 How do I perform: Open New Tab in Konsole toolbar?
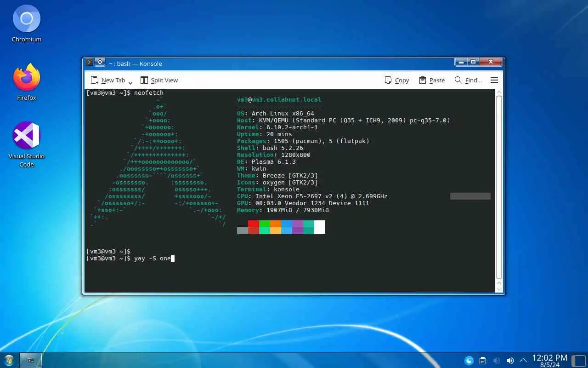coord(107,80)
